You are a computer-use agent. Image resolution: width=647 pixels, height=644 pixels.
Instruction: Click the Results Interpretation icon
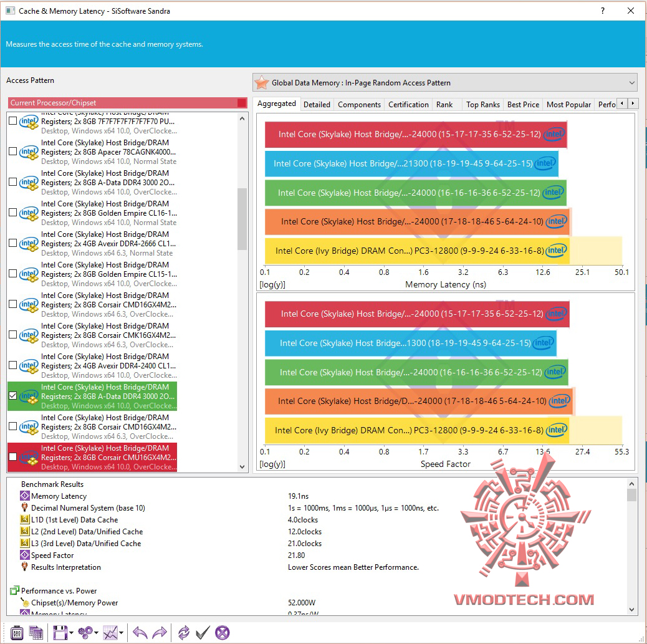coord(25,567)
